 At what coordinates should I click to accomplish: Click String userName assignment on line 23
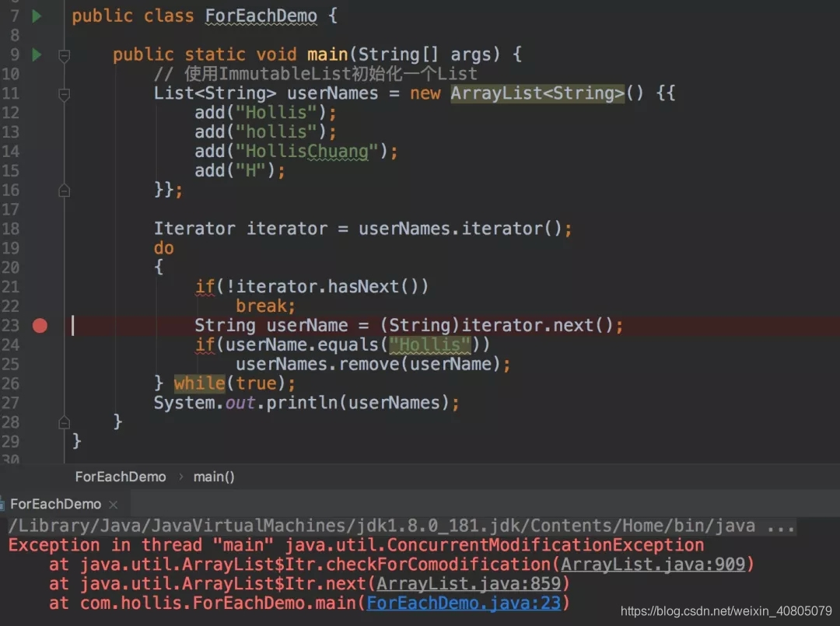tap(409, 326)
